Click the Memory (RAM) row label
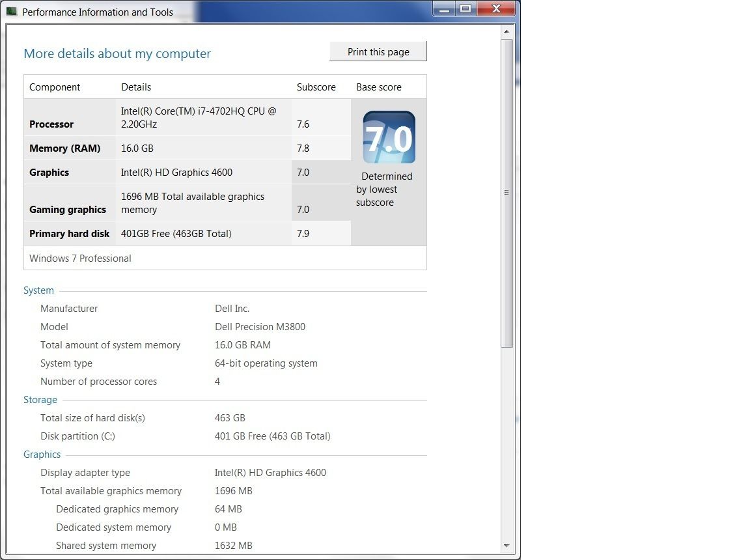750x560 pixels. click(x=64, y=148)
